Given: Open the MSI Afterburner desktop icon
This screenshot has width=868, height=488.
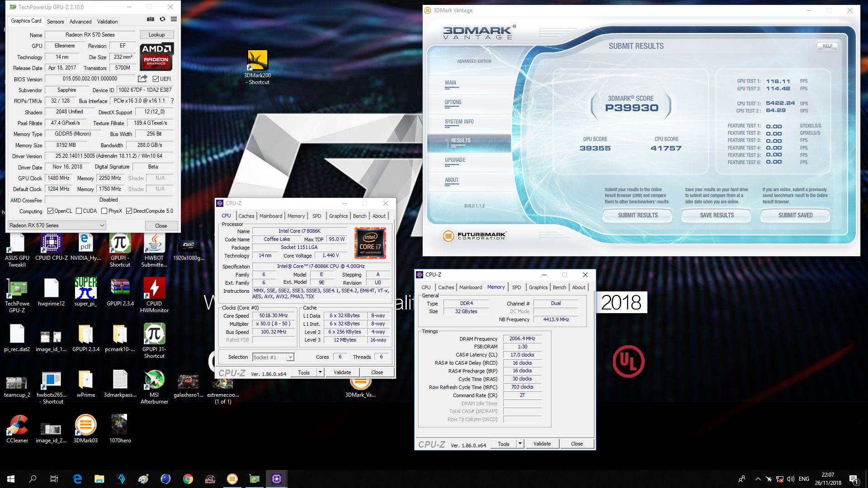Looking at the screenshot, I should coord(154,387).
